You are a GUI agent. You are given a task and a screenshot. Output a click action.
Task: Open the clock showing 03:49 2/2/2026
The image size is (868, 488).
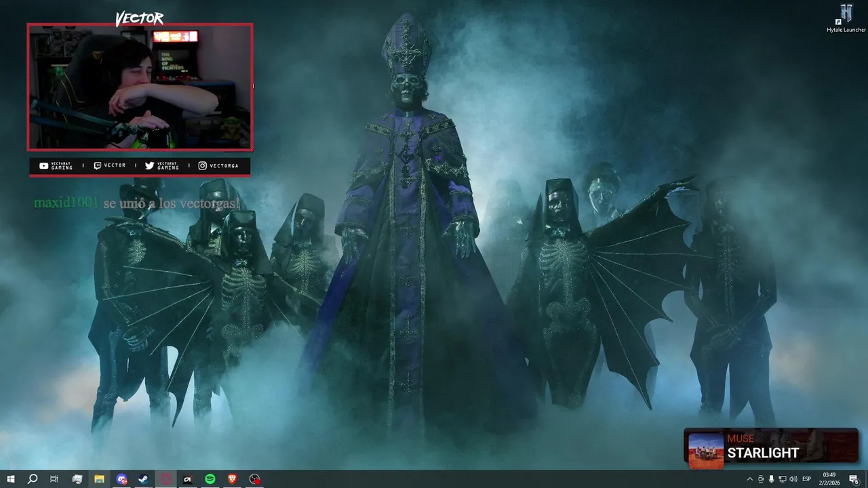point(829,479)
